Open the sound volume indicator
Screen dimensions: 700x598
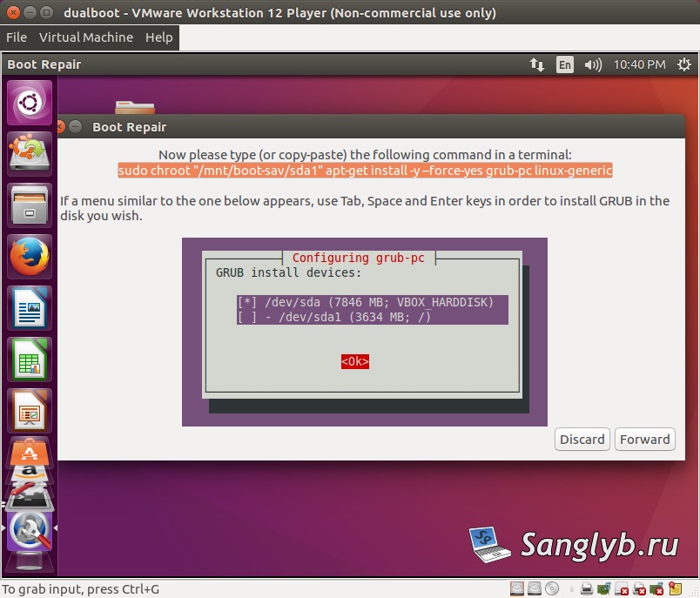point(593,64)
